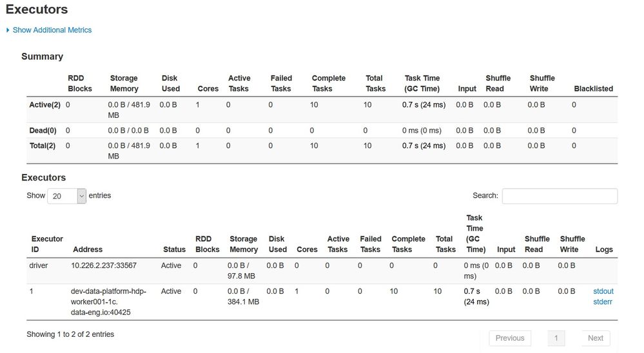This screenshot has height=353, width=644.
Task: Open the stdout log for executor 1
Action: pos(603,291)
